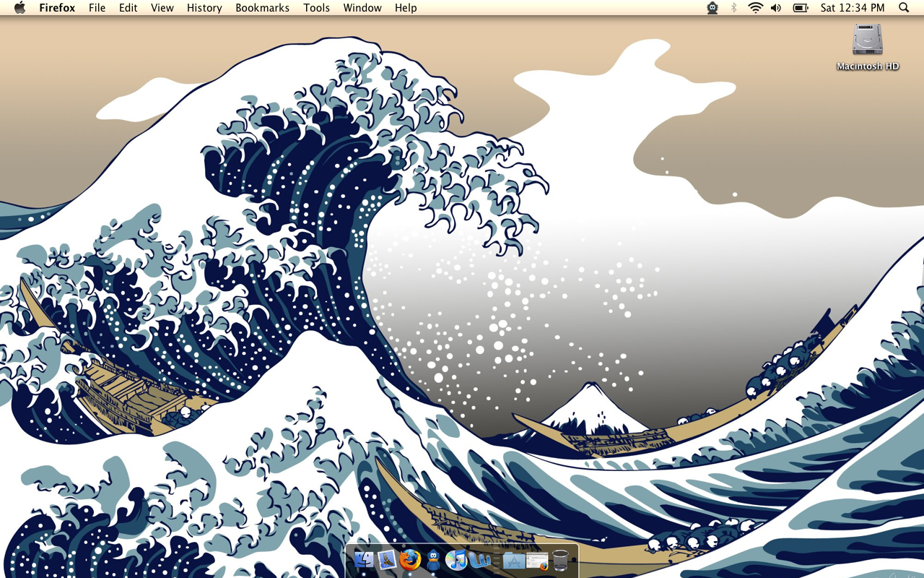The height and width of the screenshot is (578, 924).
Task: Click the battery status icon
Action: [800, 8]
